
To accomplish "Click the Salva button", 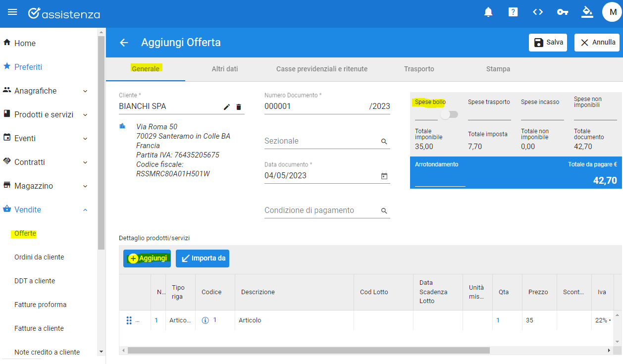I will tap(548, 43).
